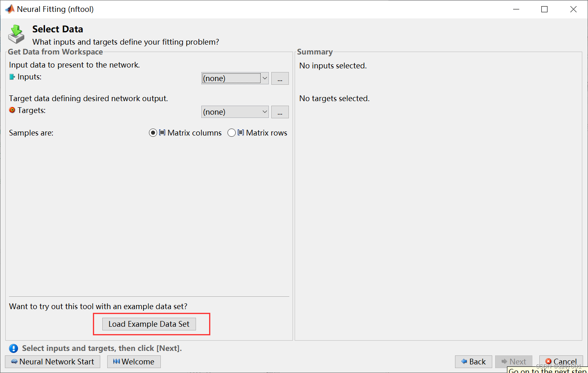Click the 'No inputs selected.' summary text
Screen dimensions: 588x373
tap(333, 66)
